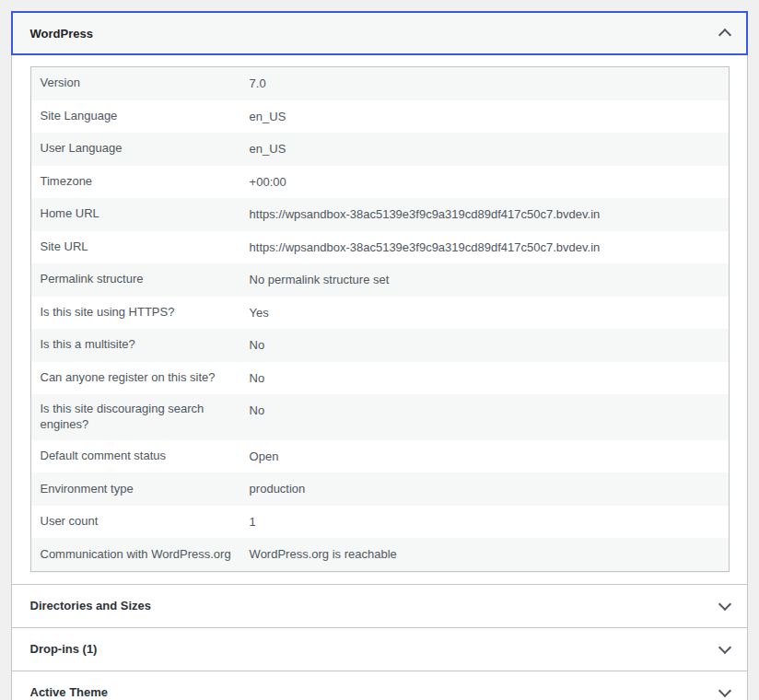Viewport: 759px width, 700px height.
Task: Select the Version value 7.0
Action: [x=258, y=83]
